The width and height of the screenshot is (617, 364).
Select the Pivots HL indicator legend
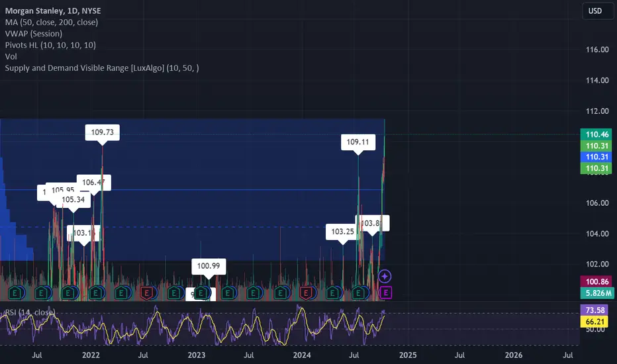click(x=50, y=45)
